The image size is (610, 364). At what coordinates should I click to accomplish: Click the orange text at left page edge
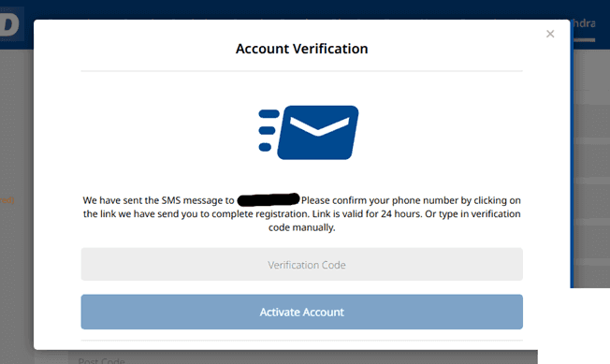[7, 200]
